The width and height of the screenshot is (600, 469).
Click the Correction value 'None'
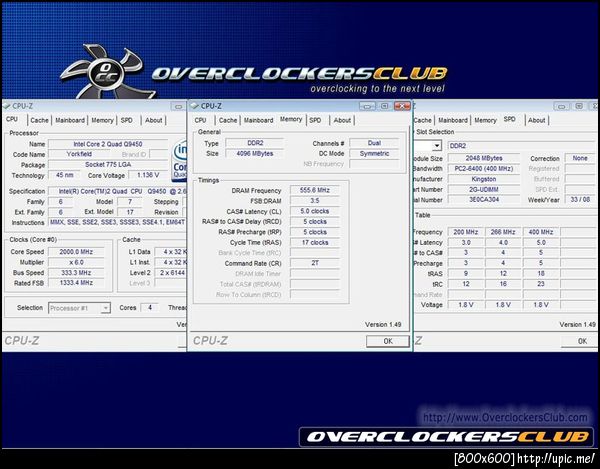click(x=580, y=158)
